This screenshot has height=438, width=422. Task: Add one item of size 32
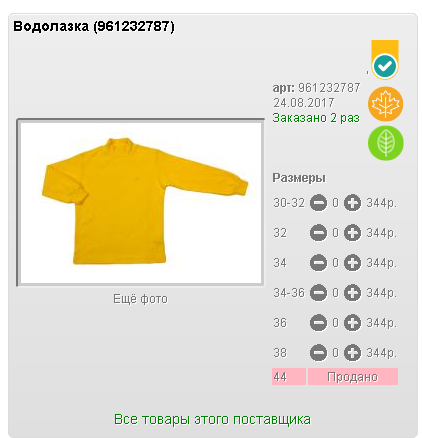click(x=352, y=233)
